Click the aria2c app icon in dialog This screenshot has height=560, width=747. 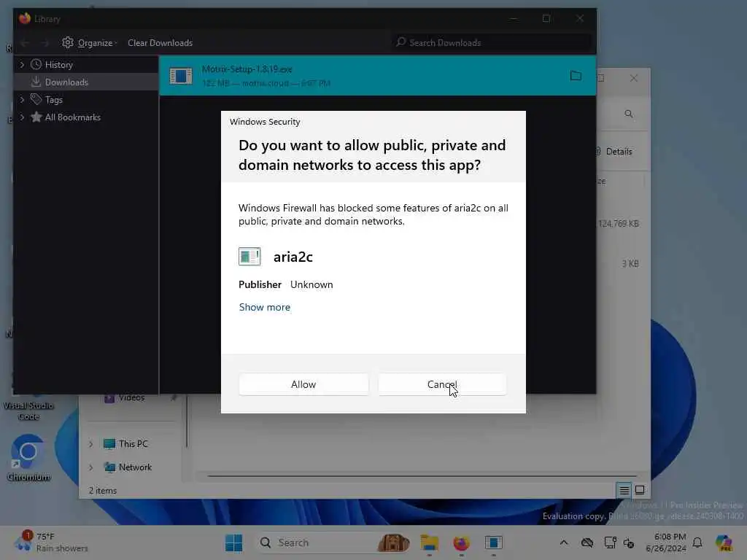249,257
